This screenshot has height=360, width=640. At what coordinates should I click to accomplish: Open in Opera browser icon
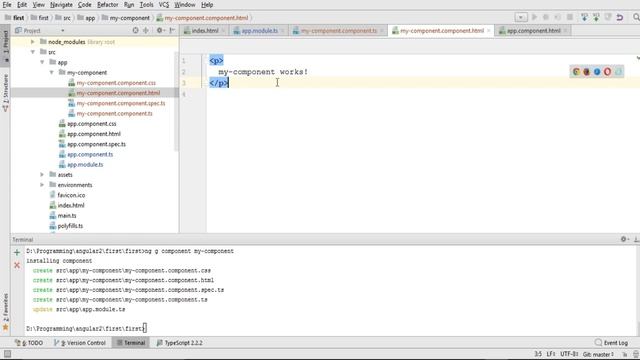click(x=607, y=72)
